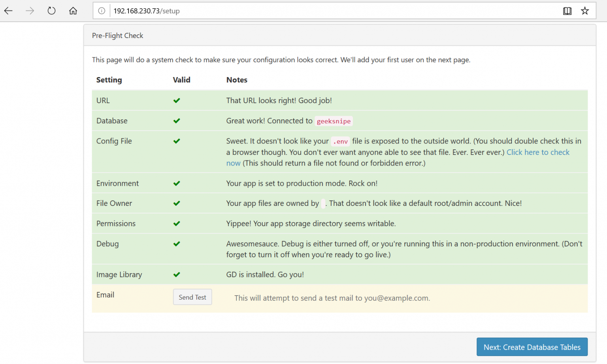Click the Send Test email button
Screen dimensions: 607x364
pyautogui.click(x=192, y=297)
